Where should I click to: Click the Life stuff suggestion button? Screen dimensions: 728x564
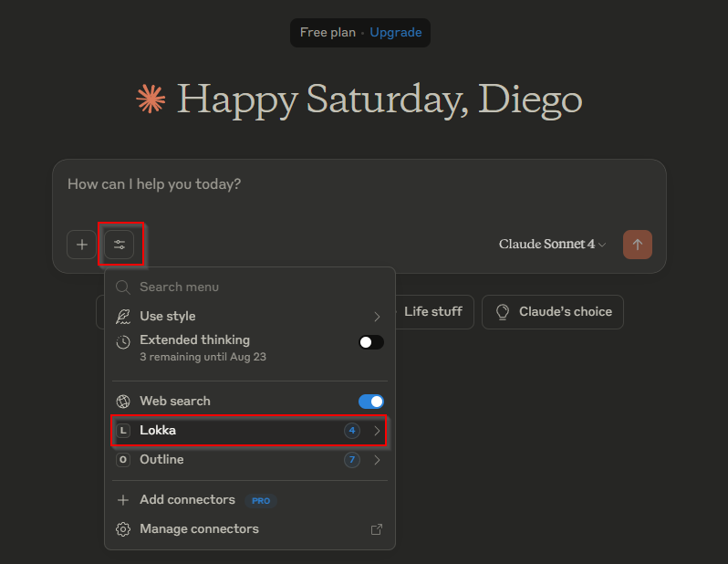[x=433, y=312]
